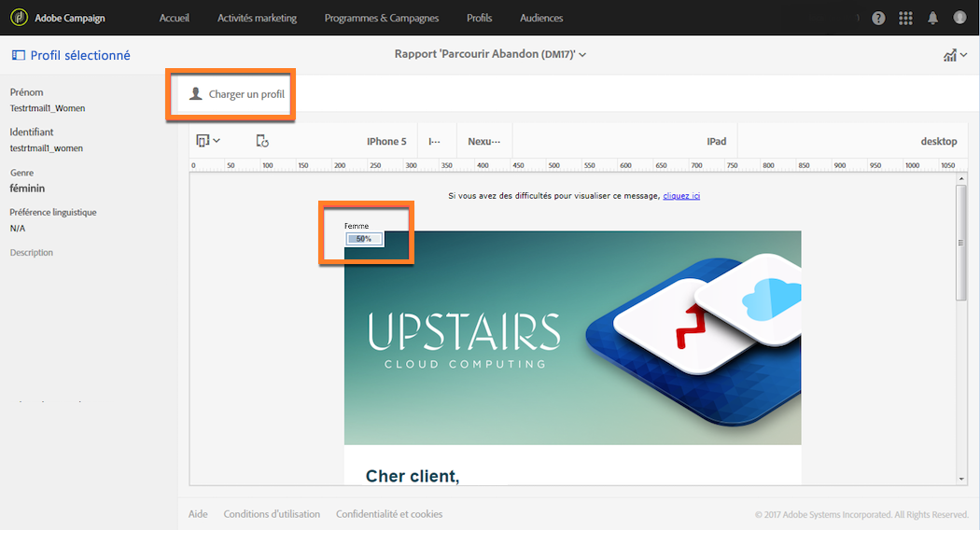This screenshot has width=980, height=544.
Task: Open Conditions d'utilisation link
Action: [272, 514]
